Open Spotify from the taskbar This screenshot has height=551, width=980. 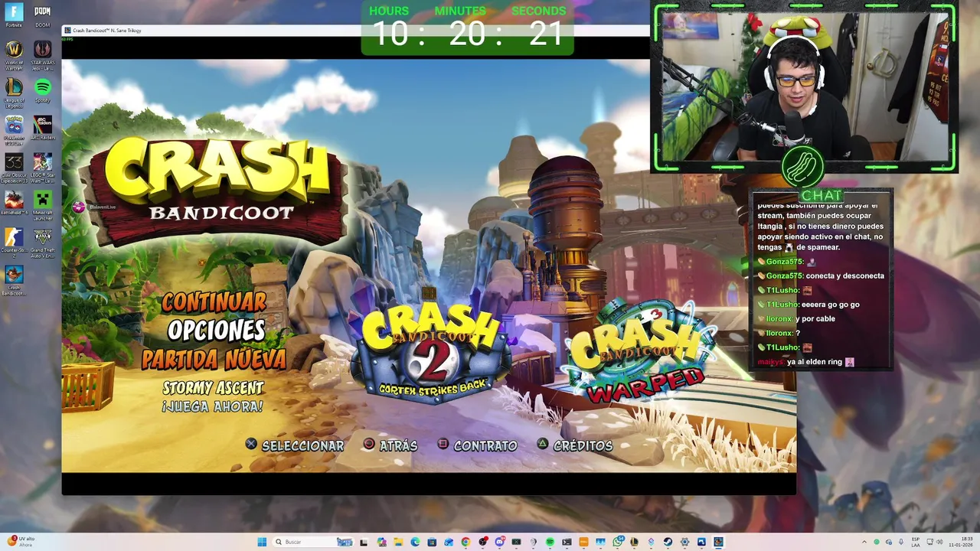tap(550, 542)
